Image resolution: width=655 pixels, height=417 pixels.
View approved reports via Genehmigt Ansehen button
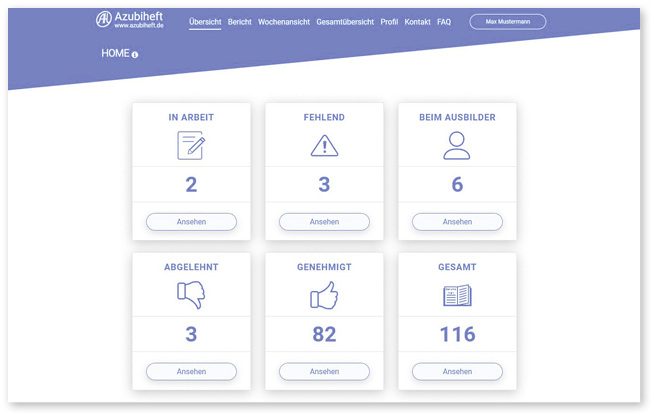point(324,371)
